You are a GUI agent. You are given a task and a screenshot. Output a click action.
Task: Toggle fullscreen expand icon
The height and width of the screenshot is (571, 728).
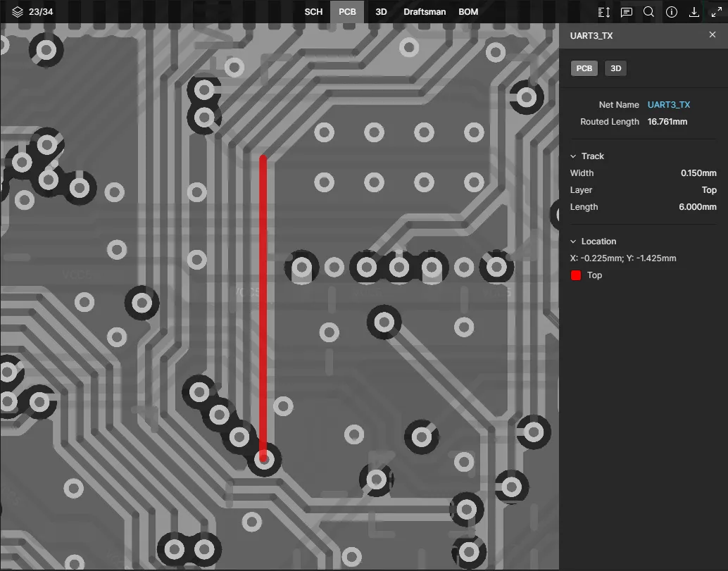coord(717,12)
